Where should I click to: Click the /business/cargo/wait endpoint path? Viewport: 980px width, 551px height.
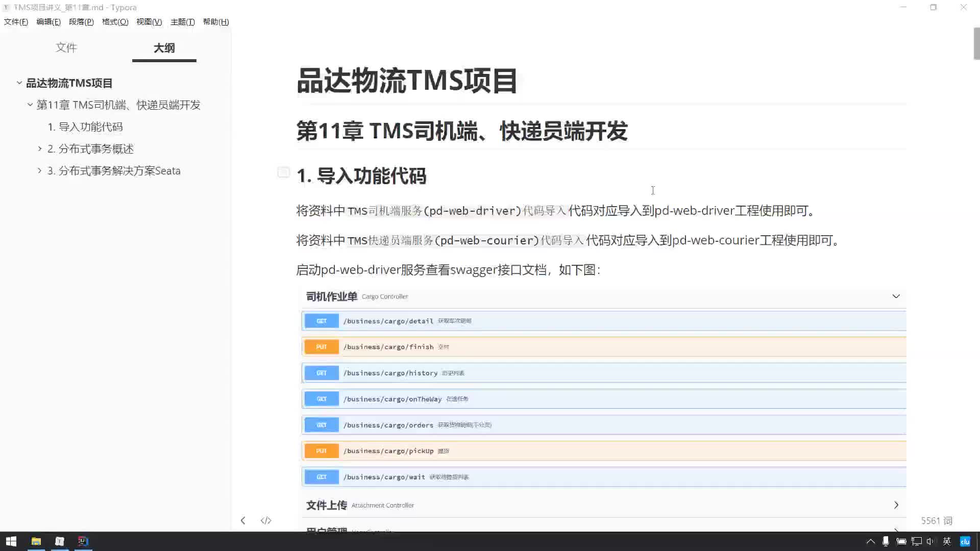coord(384,477)
